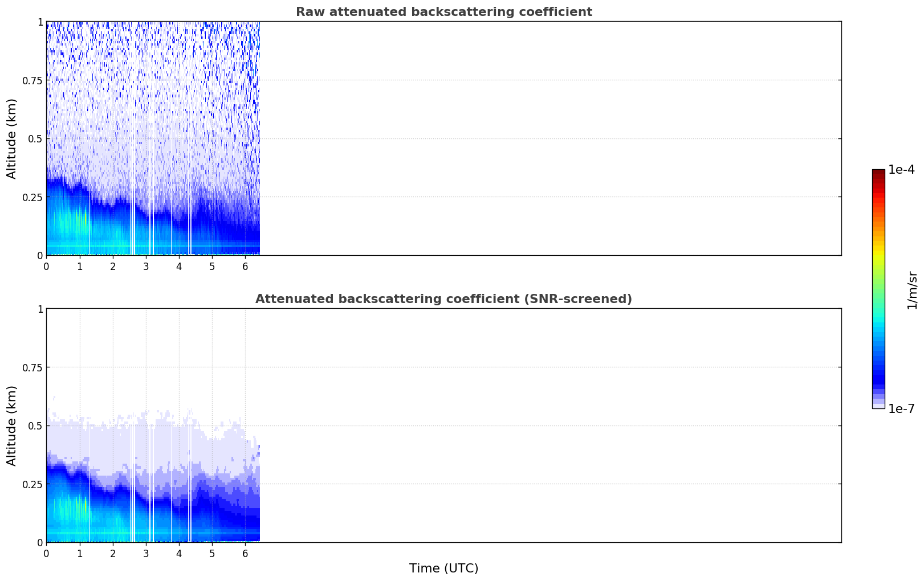Pick the dark red top of colorbar
The image size is (924, 581).
(x=878, y=174)
